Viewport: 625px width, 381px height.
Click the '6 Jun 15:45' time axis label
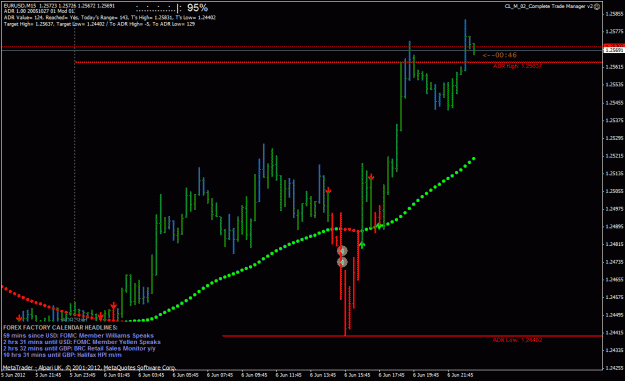[357, 375]
